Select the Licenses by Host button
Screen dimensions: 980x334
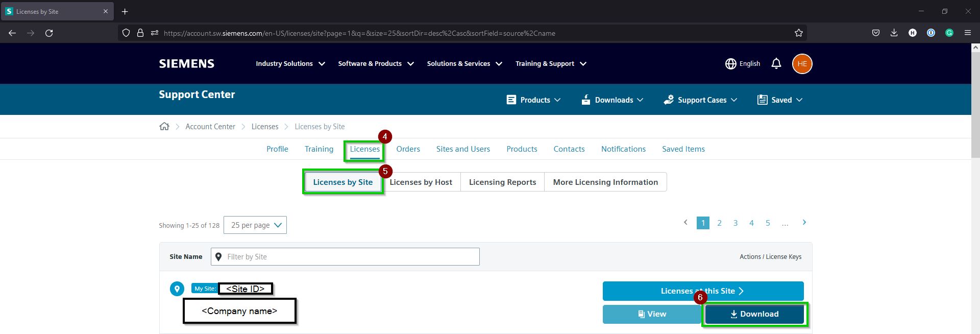pyautogui.click(x=421, y=182)
